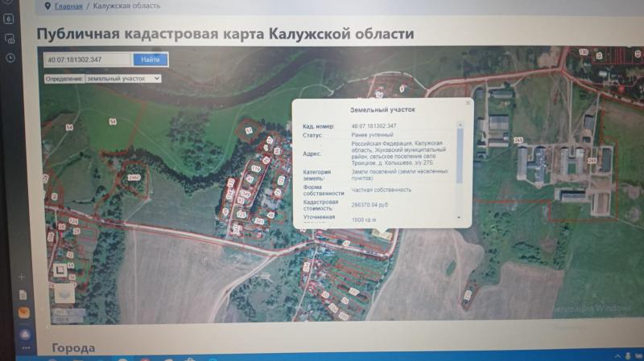This screenshot has height=361, width=644.
Task: Open the orange mail sidebar icon
Action: [x=23, y=313]
